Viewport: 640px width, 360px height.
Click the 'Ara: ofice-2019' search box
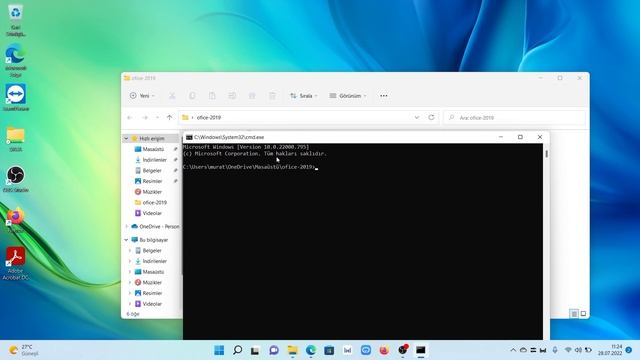tap(515, 118)
